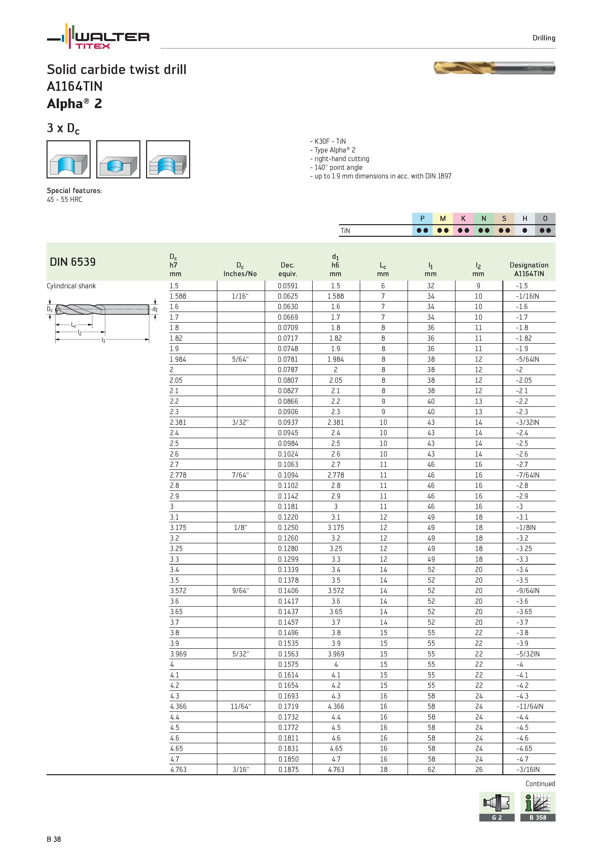Pick the pink K material group swatch
Screen dimensions: 614x868
(x=463, y=218)
